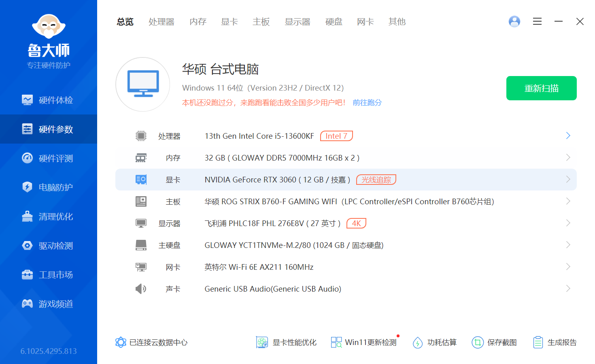
Task: Click the 硬件评测 gauge icon
Action: click(x=27, y=158)
